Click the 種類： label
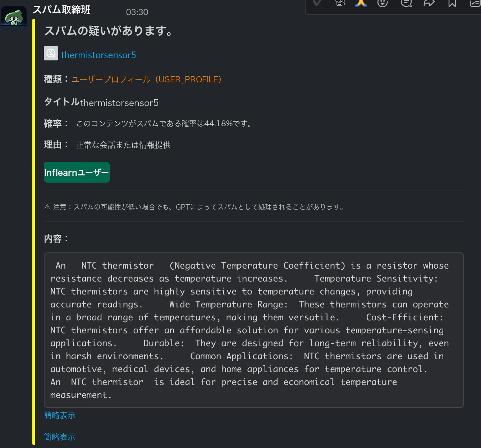481x448 pixels. [x=56, y=79]
